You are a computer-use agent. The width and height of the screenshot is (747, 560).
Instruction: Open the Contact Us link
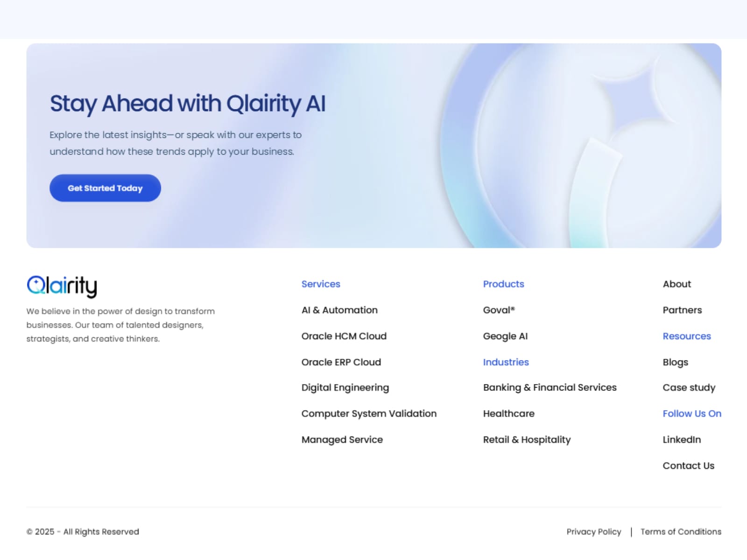click(x=689, y=466)
